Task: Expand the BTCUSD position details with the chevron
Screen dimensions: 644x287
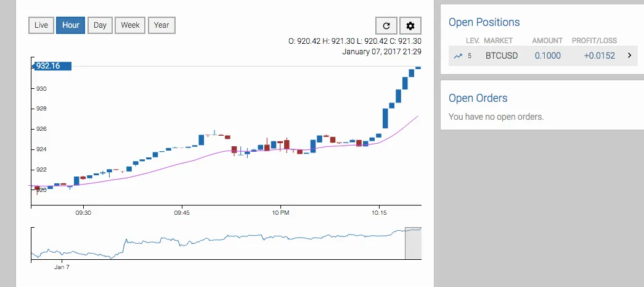Action: [x=629, y=56]
